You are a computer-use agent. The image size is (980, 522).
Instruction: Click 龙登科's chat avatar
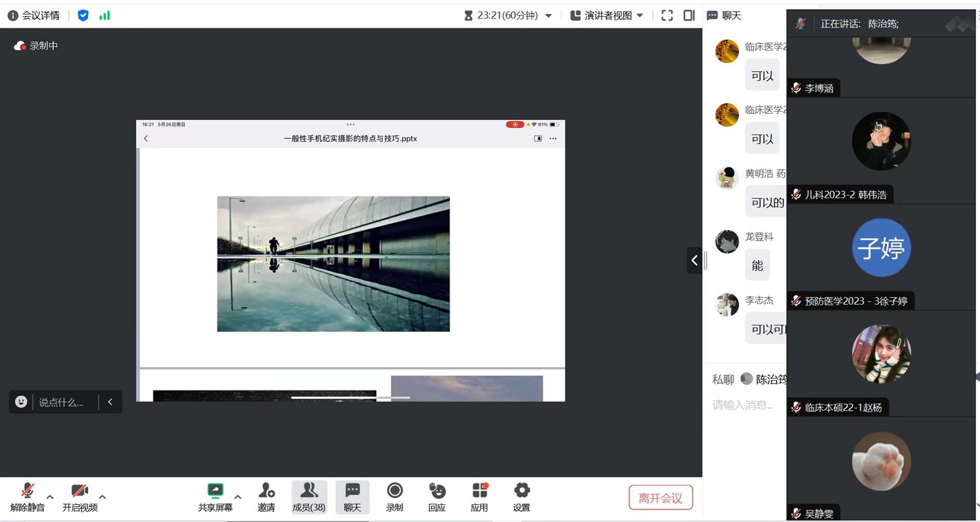pos(727,241)
